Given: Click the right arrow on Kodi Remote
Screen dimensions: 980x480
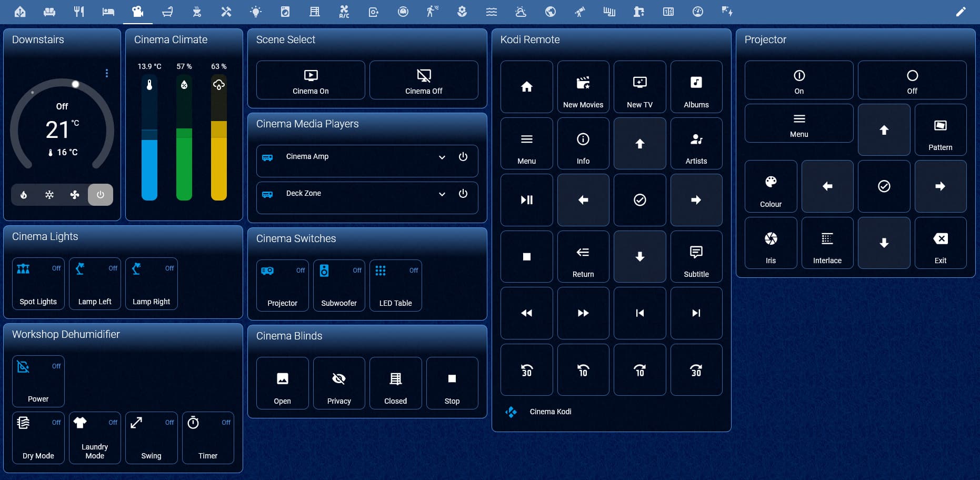Looking at the screenshot, I should [696, 200].
